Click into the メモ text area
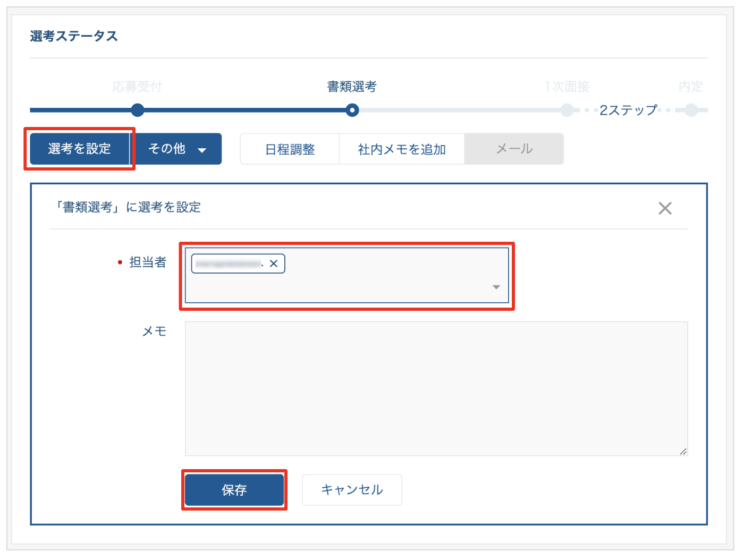This screenshot has height=560, width=743. click(x=436, y=388)
